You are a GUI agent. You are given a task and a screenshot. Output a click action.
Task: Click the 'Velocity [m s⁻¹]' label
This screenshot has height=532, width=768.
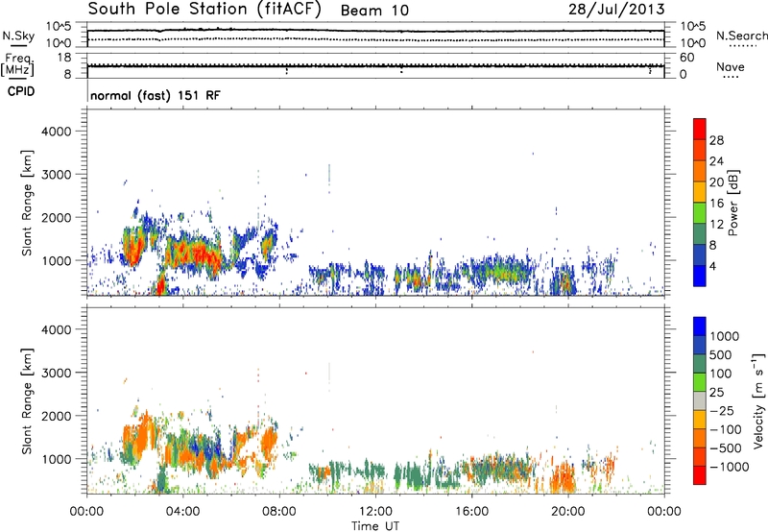(x=758, y=400)
